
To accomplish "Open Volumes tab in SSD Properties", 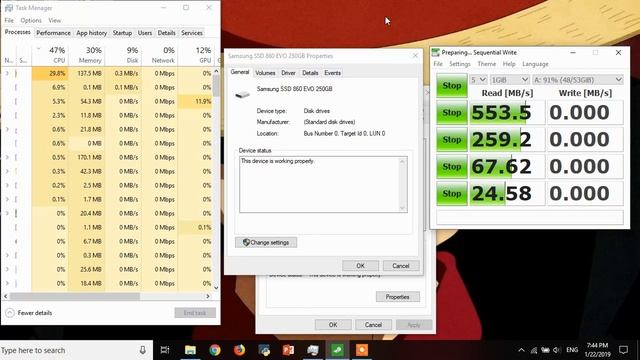I will coord(265,73).
